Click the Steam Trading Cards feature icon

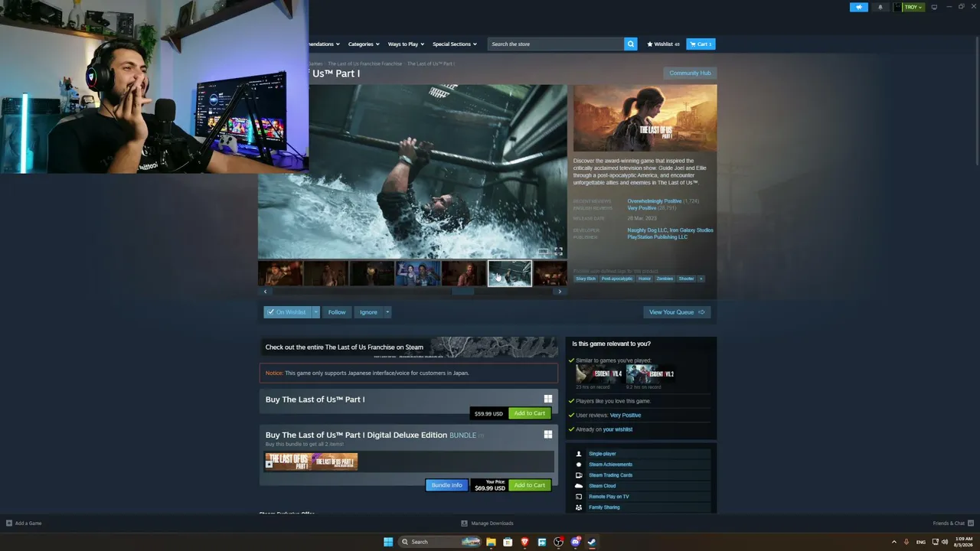pyautogui.click(x=579, y=475)
